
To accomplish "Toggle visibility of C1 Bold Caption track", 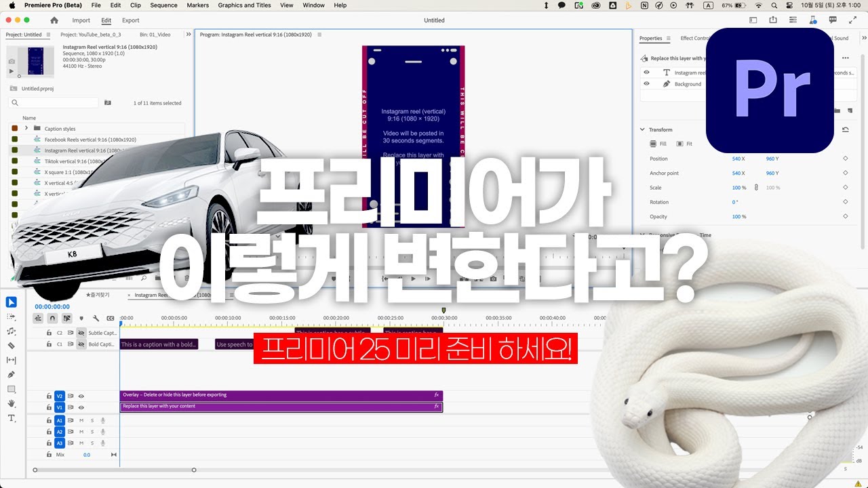I will pyautogui.click(x=81, y=344).
